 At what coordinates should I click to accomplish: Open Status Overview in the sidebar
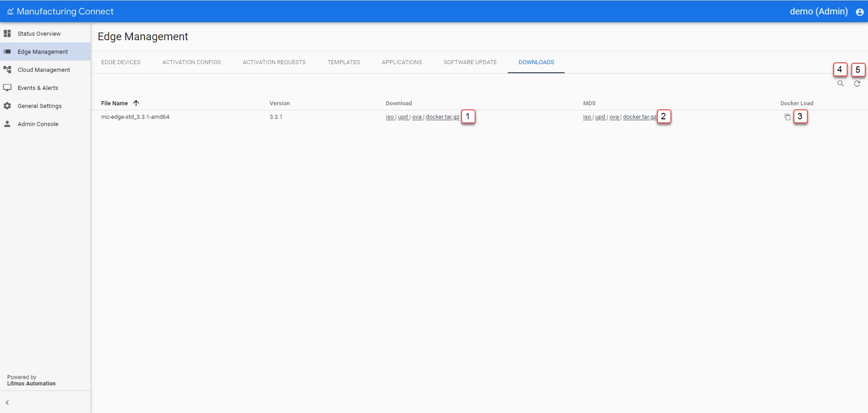coord(45,33)
